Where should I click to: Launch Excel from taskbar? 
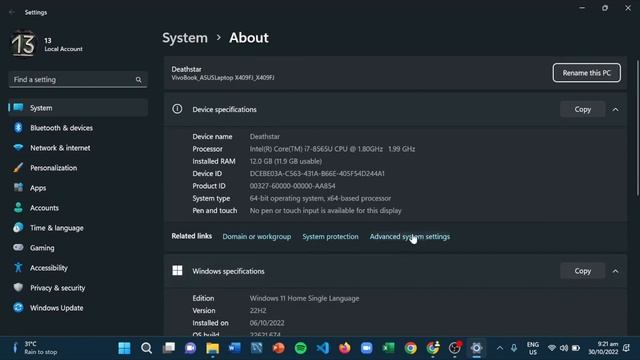coord(389,348)
